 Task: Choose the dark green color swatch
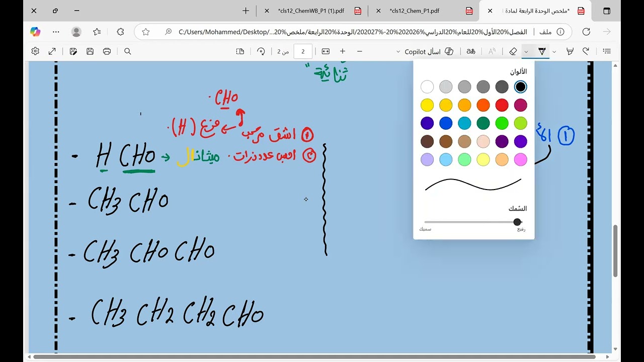483,123
